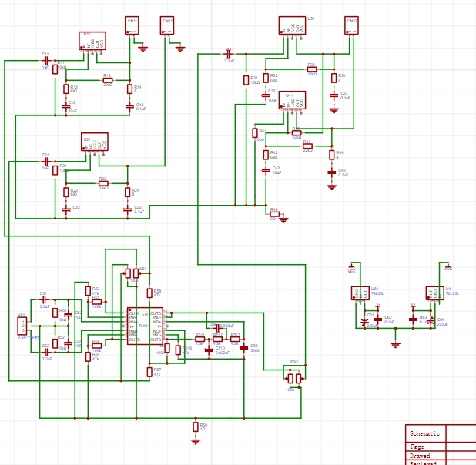Select the U11 IC component
Image resolution: width=476 pixels, height=465 pixels.
point(92,41)
